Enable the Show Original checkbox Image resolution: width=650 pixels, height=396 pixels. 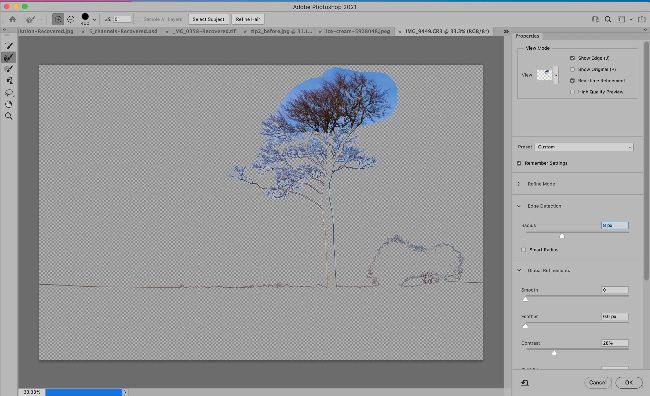click(572, 69)
